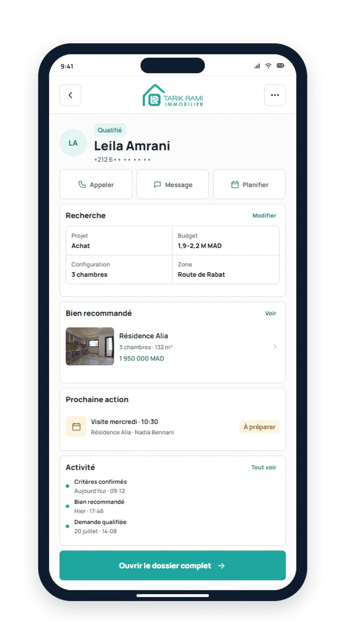Tap the Résidence Alia title

(143, 336)
